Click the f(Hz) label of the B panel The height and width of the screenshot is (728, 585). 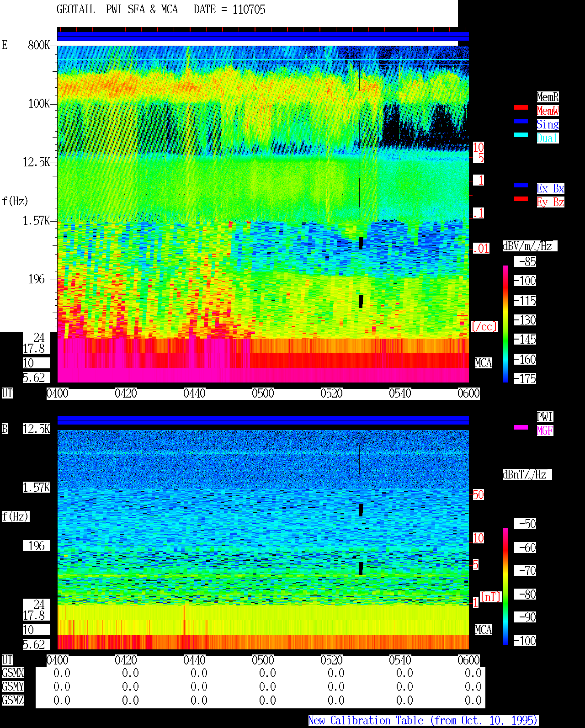point(16,516)
